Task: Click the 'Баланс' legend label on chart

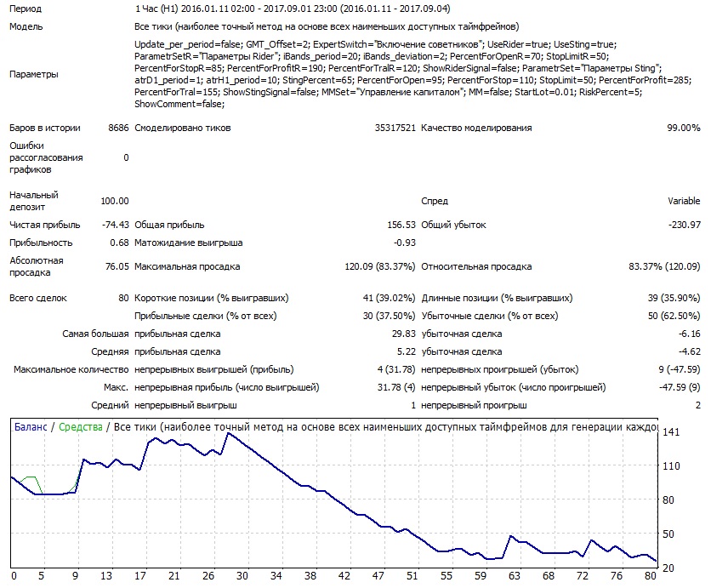Action: (x=31, y=427)
